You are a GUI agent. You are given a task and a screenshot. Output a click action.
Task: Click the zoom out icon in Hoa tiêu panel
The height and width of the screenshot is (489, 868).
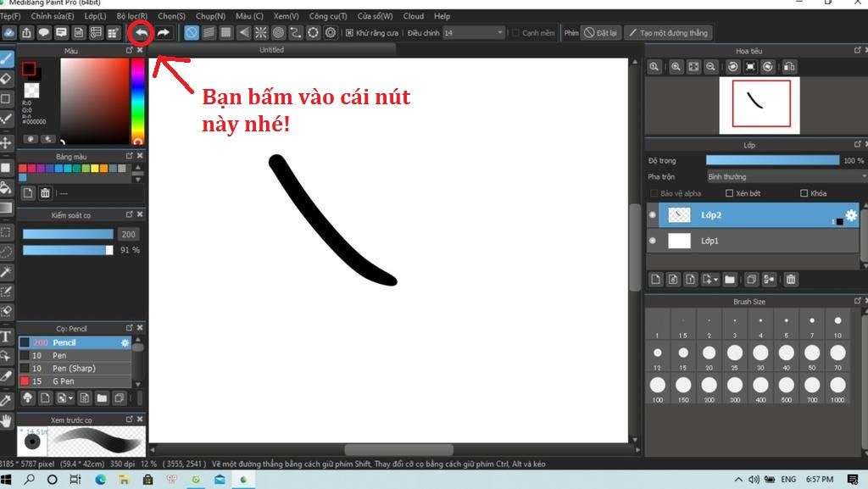711,67
